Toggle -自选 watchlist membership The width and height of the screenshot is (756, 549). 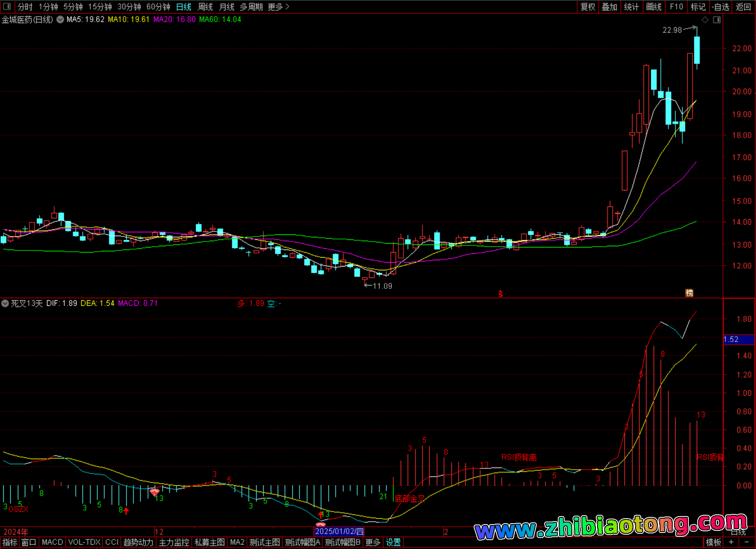pos(721,7)
